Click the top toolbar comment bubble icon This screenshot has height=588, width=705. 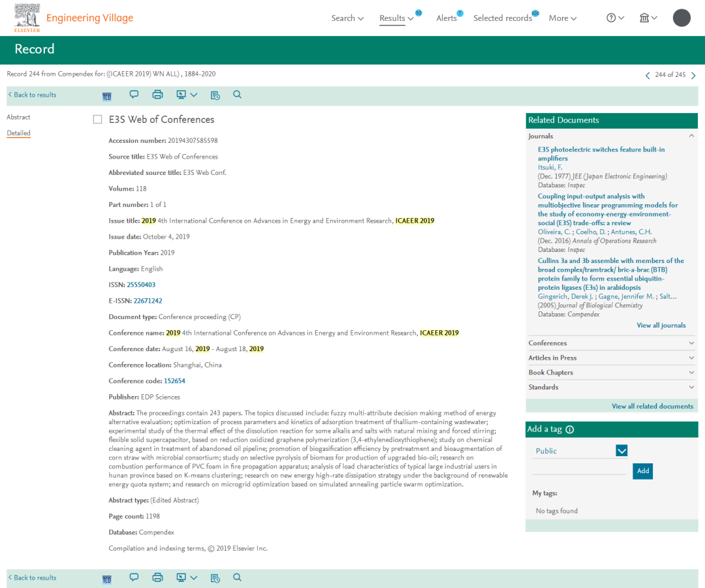coord(134,95)
